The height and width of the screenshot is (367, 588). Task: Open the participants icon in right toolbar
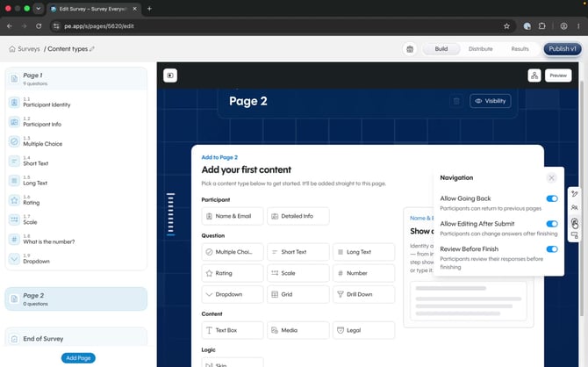tap(575, 207)
